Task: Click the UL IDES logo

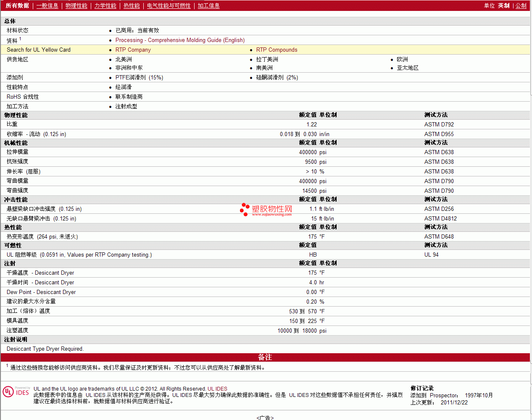Action: click(x=16, y=391)
